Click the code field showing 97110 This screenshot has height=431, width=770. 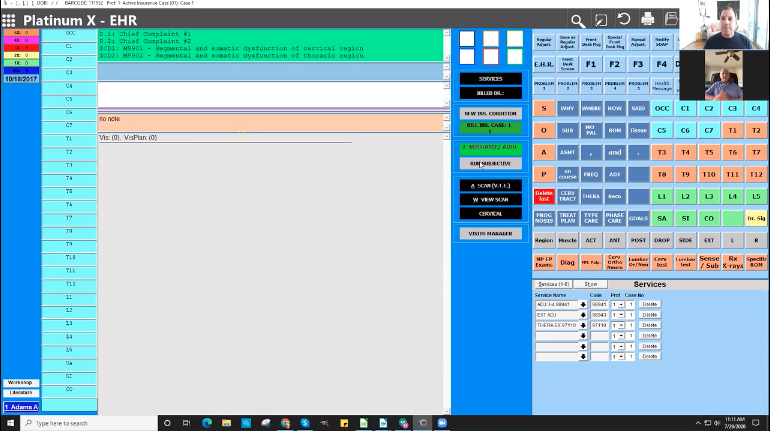pos(599,325)
